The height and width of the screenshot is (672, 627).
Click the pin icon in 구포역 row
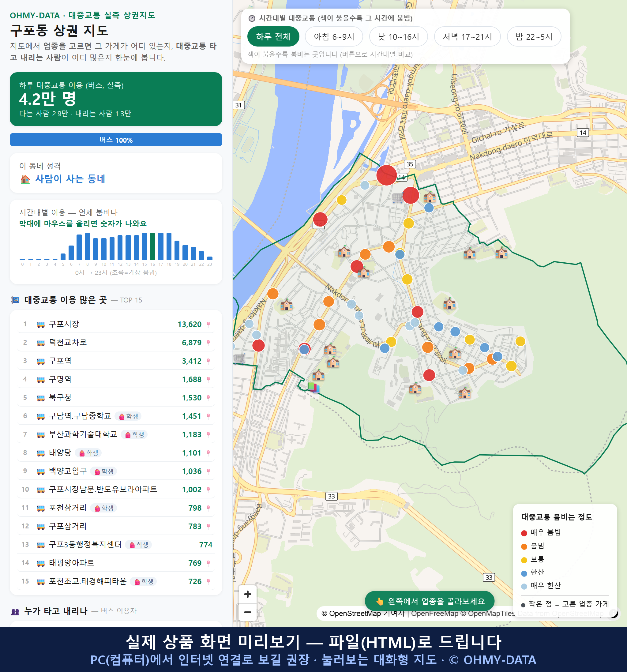tap(208, 361)
